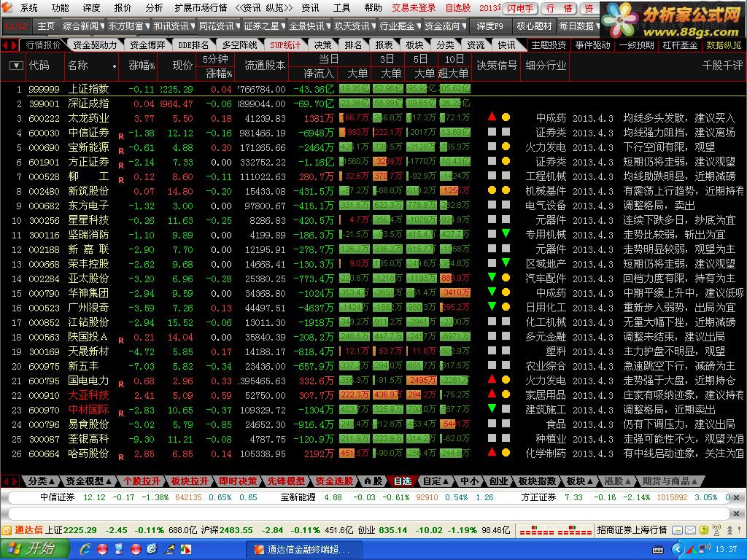Open the 和讯资讯 dropdown
747x560 pixels.
pyautogui.click(x=174, y=26)
